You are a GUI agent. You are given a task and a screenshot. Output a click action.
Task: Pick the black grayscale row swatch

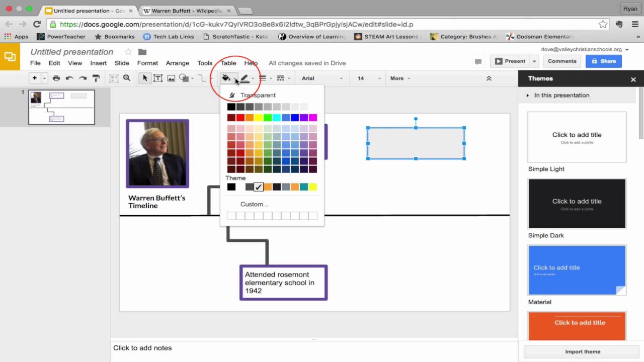click(x=231, y=107)
